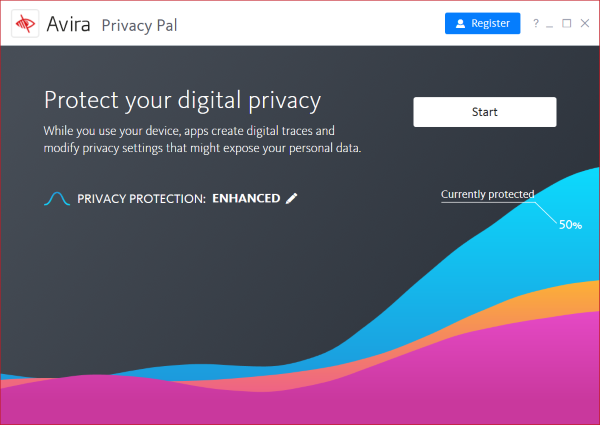Start the privacy scan

(x=485, y=112)
